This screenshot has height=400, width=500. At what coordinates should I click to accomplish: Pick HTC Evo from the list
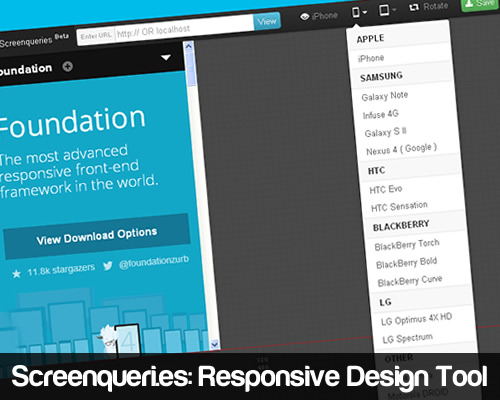point(386,189)
